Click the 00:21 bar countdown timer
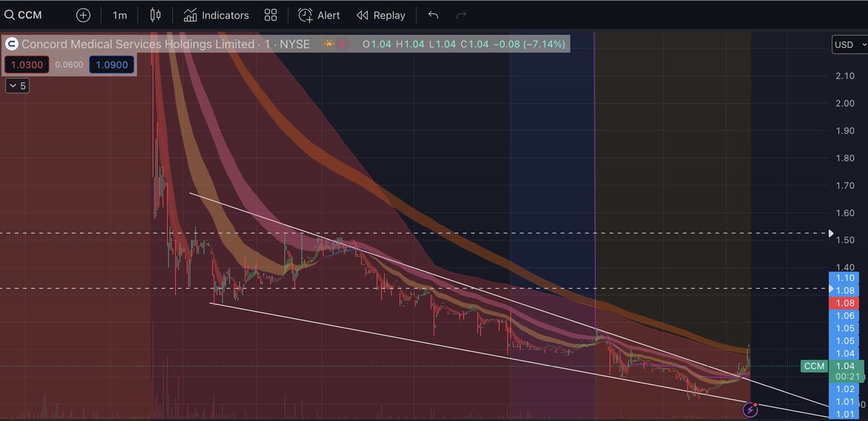This screenshot has width=868, height=421. [846, 377]
